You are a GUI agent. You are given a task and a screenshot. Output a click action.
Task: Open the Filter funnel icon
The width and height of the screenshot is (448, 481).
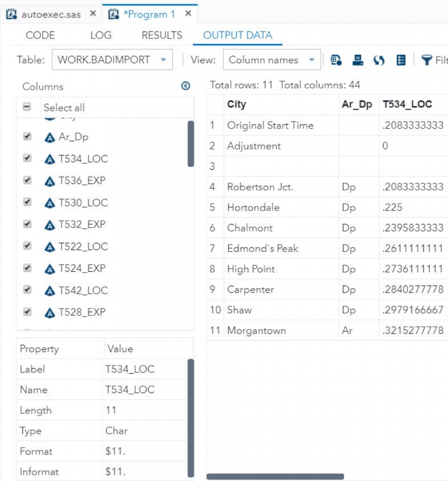(x=427, y=60)
